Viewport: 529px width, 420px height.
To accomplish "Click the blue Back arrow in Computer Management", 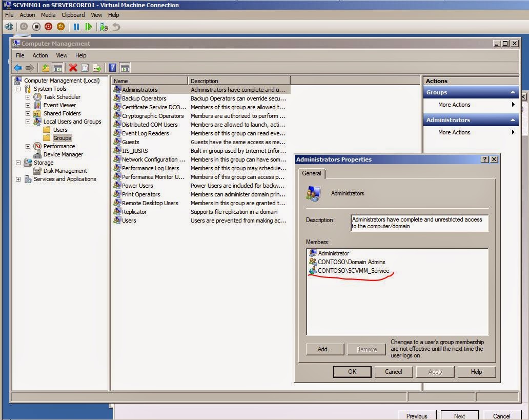I will click(18, 68).
